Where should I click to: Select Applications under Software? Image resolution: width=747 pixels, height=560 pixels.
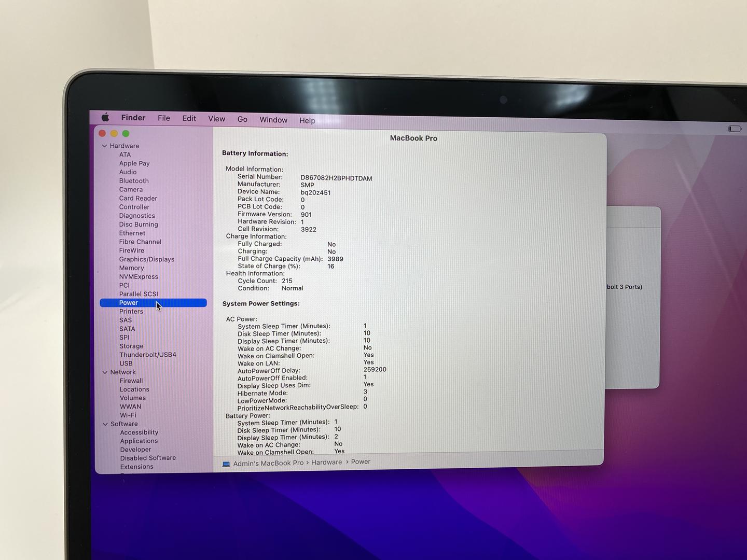point(139,441)
